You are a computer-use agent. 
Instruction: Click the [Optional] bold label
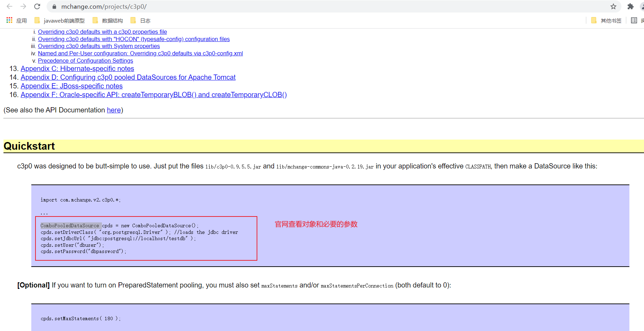pos(34,285)
